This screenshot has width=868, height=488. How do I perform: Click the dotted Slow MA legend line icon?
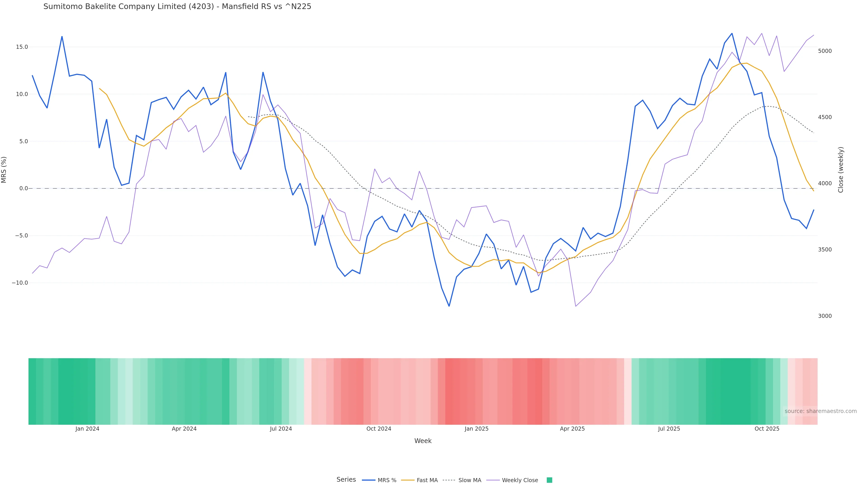point(449,480)
